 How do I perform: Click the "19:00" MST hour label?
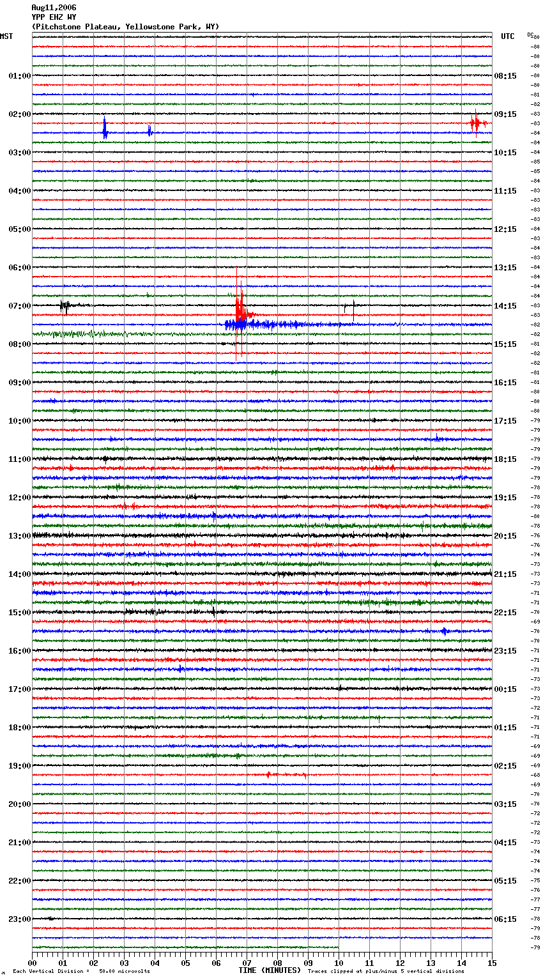tap(20, 766)
